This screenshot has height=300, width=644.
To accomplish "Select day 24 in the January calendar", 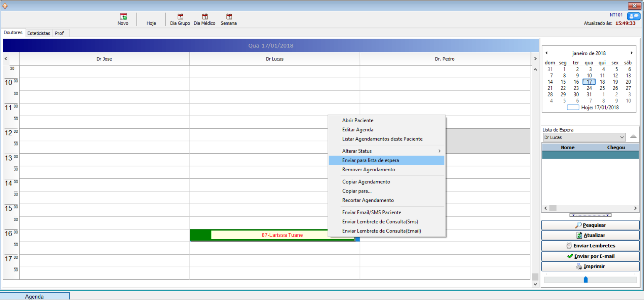I will pos(589,88).
